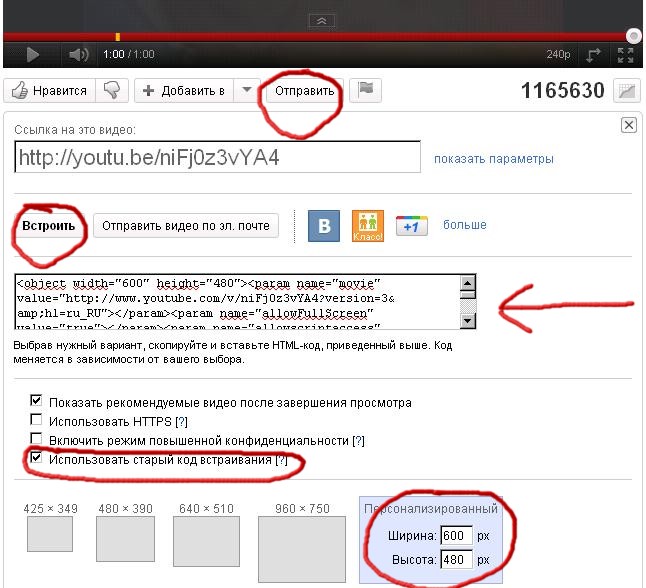Expand the player panel with the double chevron
The image size is (646, 588).
point(322,21)
